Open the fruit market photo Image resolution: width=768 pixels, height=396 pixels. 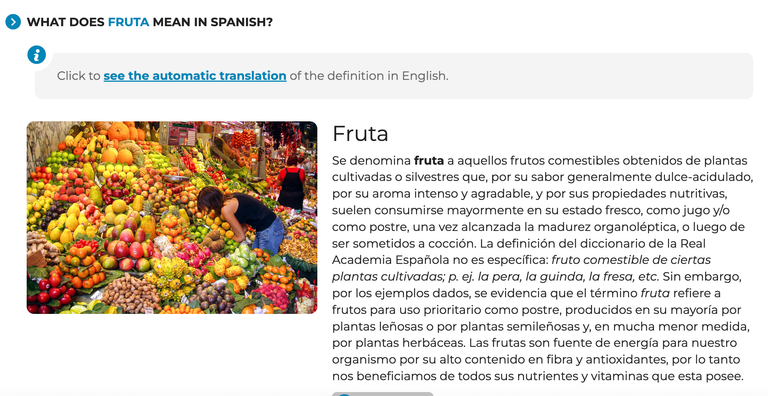click(172, 218)
